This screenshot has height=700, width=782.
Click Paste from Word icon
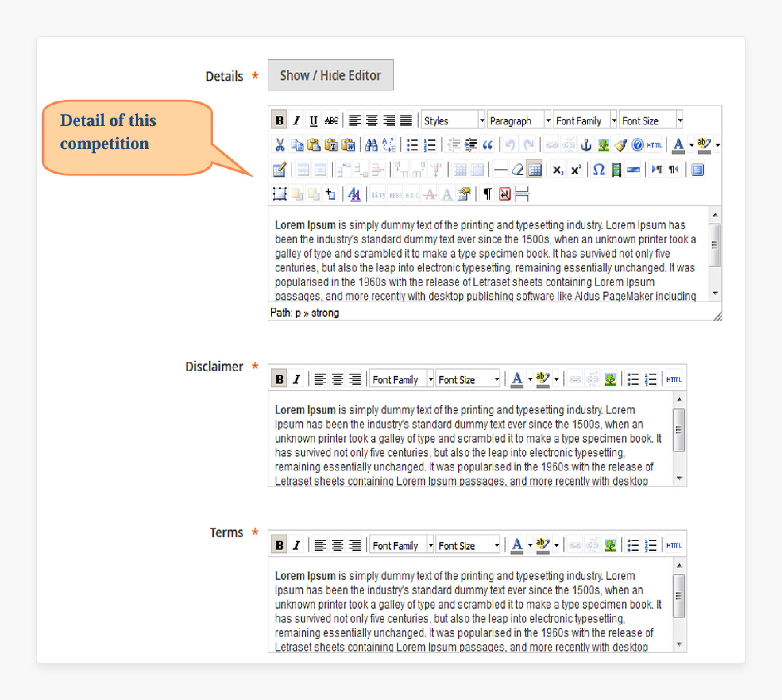click(348, 145)
